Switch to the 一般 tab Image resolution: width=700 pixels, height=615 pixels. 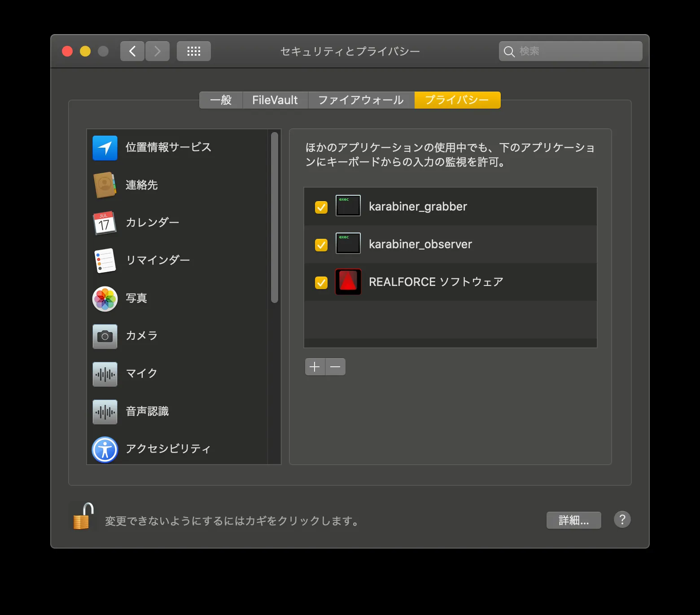click(221, 100)
